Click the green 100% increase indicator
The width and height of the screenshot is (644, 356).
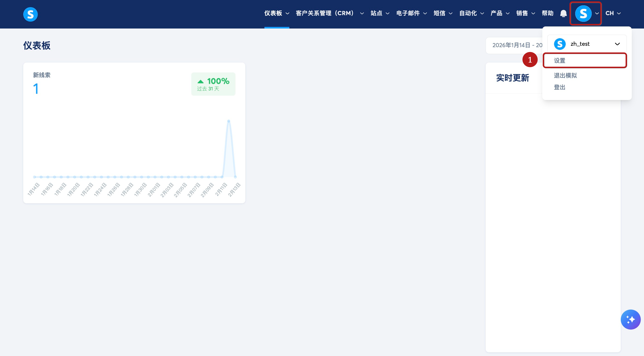pos(213,84)
